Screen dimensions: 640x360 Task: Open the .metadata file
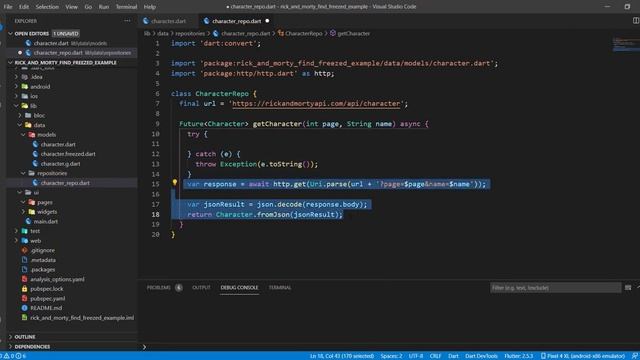point(43,260)
